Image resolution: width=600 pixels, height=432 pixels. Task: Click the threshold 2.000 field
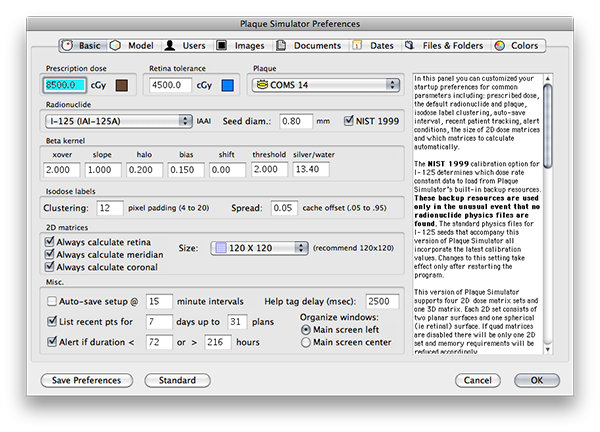coord(269,169)
